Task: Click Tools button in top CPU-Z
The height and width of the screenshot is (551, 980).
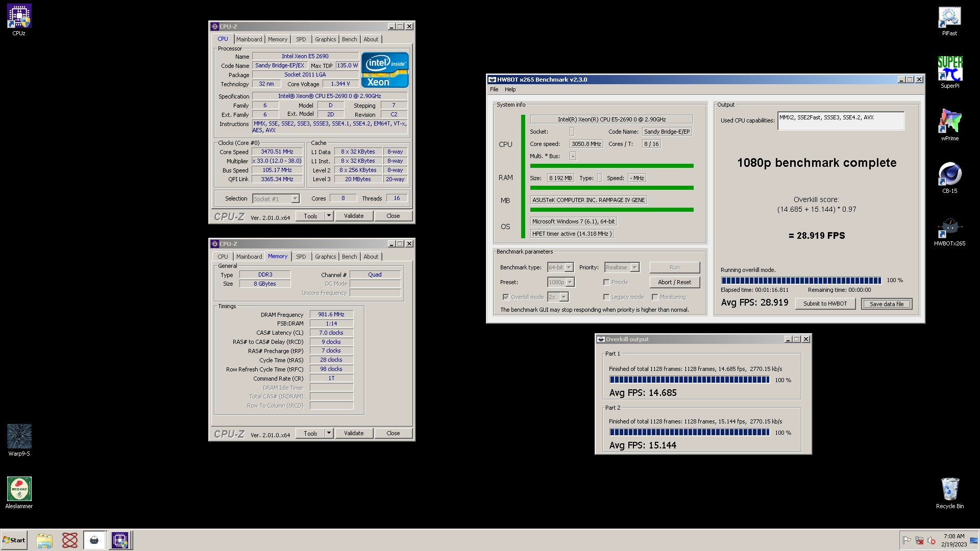Action: tap(310, 216)
